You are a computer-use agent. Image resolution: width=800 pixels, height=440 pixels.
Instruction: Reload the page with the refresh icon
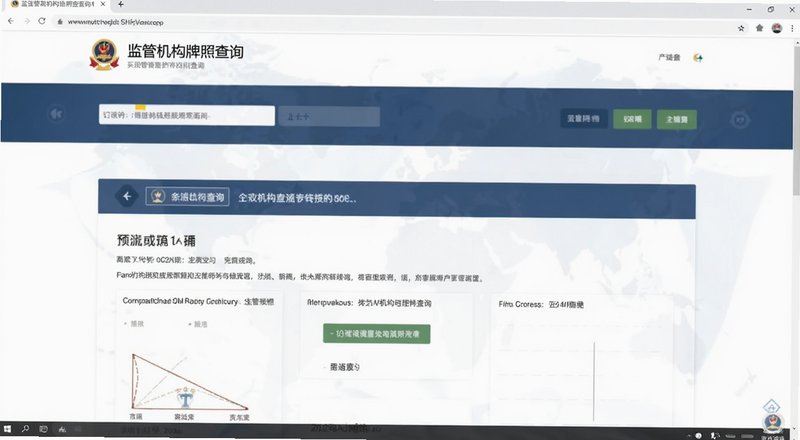click(x=42, y=21)
